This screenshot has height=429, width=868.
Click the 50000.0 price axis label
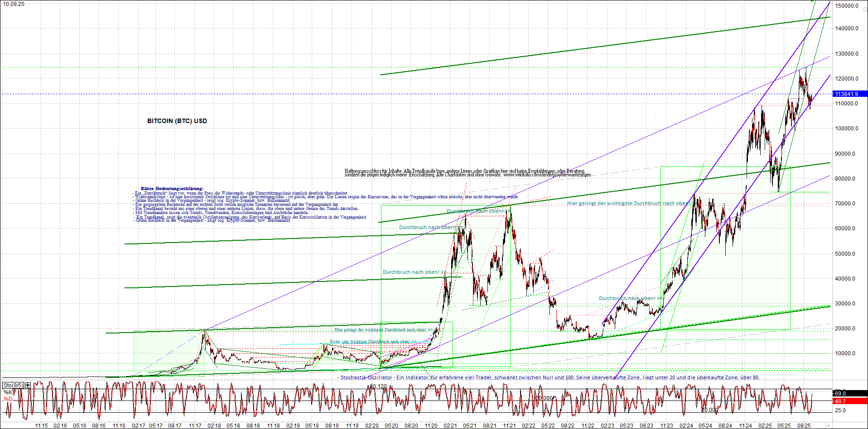[x=845, y=254]
